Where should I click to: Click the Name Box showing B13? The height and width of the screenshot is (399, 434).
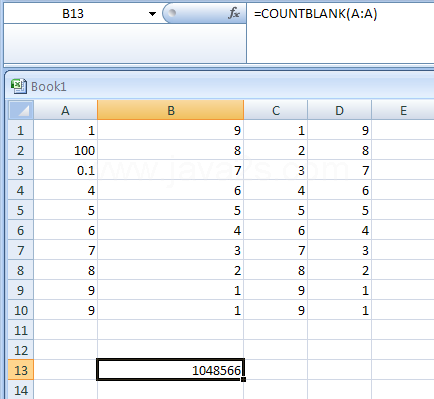coord(73,14)
